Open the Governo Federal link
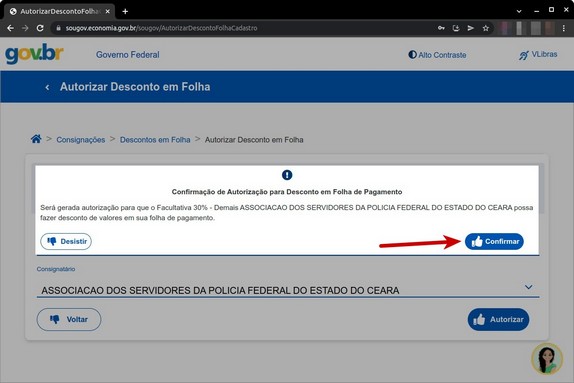 click(x=127, y=55)
